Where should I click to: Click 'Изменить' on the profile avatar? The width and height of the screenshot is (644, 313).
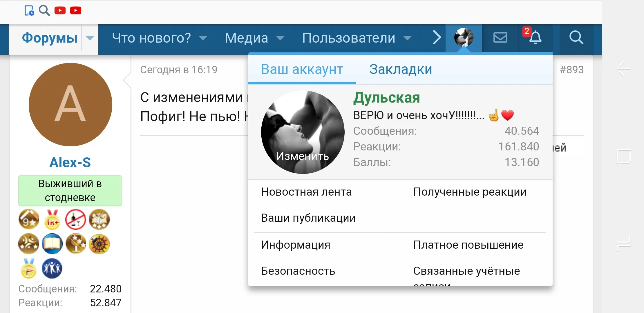coord(302,156)
